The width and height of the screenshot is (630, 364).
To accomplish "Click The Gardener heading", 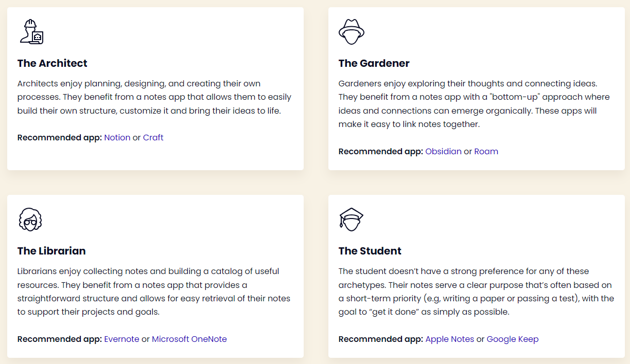I will coord(374,63).
